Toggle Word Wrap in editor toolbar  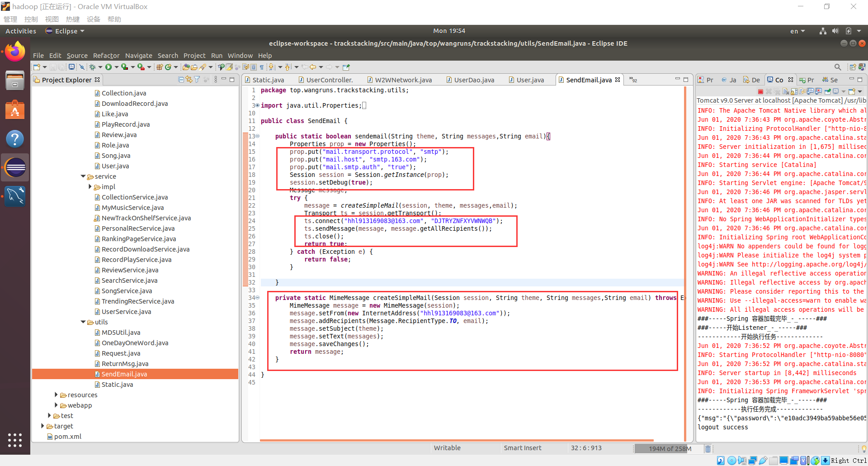coord(245,67)
